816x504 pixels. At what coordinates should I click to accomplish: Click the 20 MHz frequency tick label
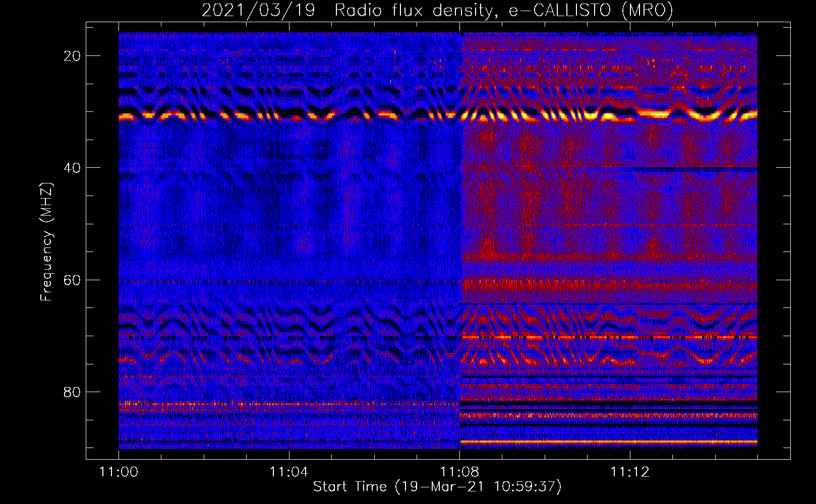pyautogui.click(x=73, y=56)
